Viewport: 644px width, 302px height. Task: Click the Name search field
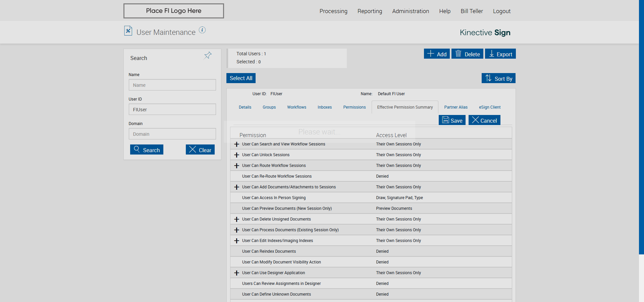click(x=172, y=85)
